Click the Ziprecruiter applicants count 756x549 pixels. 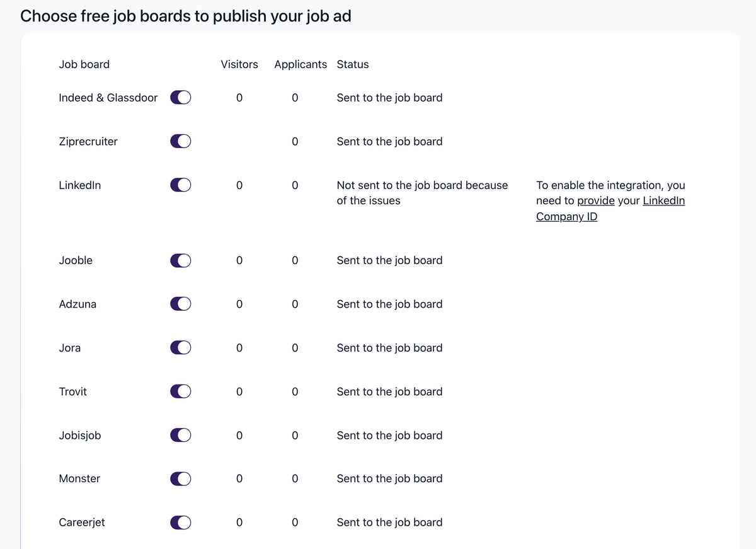295,142
